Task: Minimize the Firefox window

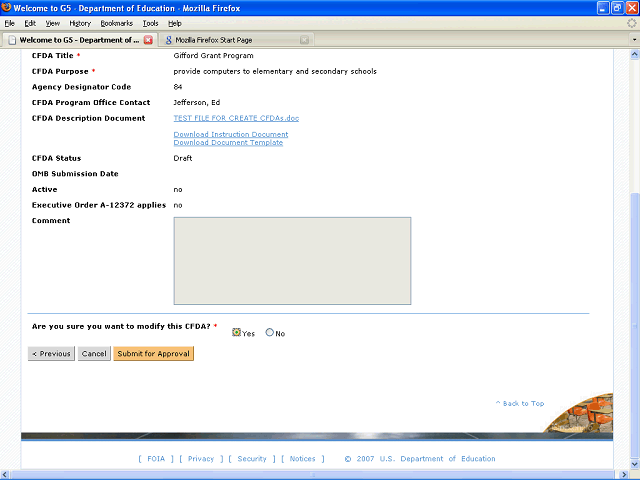Action: (x=603, y=8)
